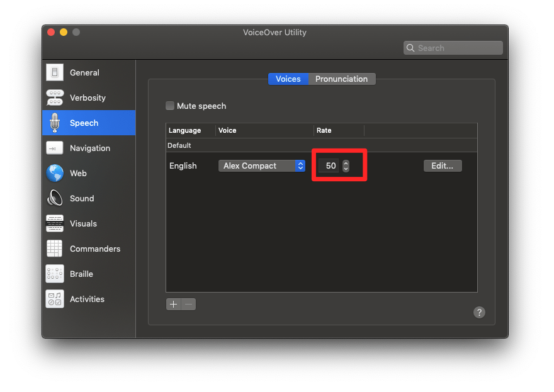Select the English language row label
The height and width of the screenshot is (392, 554).
pos(183,165)
